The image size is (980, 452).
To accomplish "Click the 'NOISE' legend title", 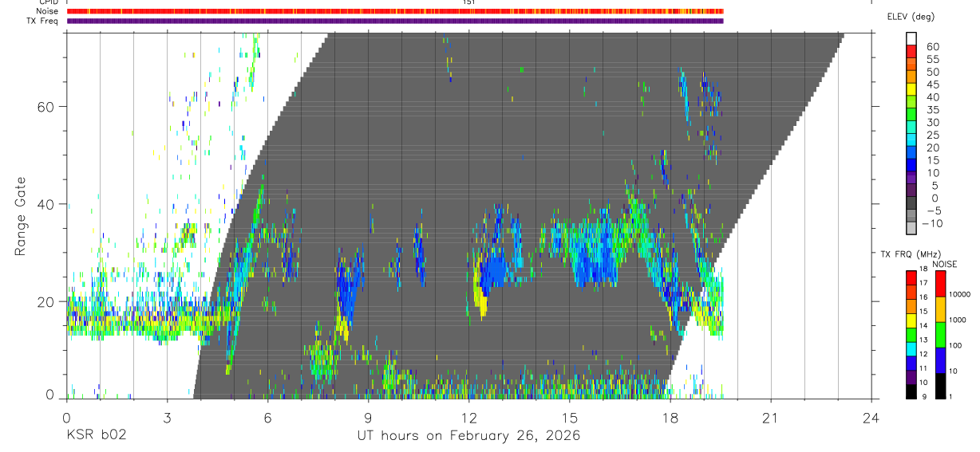I will [944, 264].
